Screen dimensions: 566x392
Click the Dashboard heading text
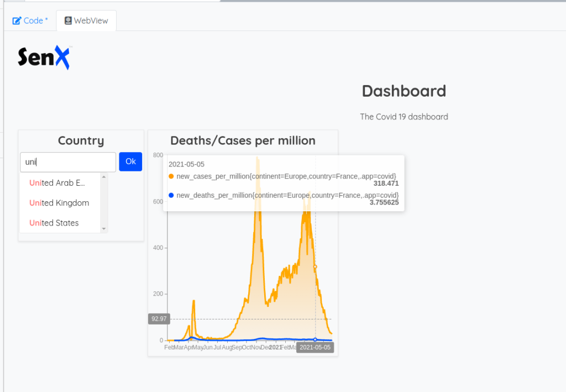click(403, 91)
